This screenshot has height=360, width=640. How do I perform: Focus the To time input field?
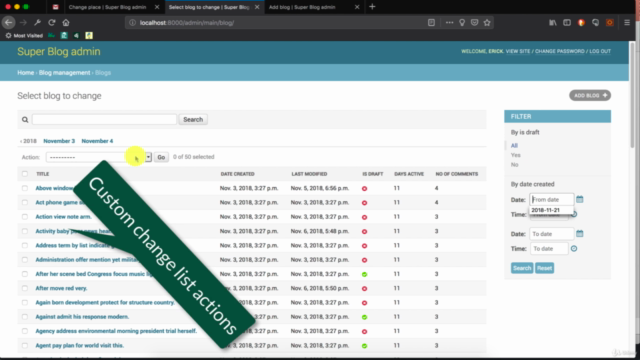pos(549,249)
